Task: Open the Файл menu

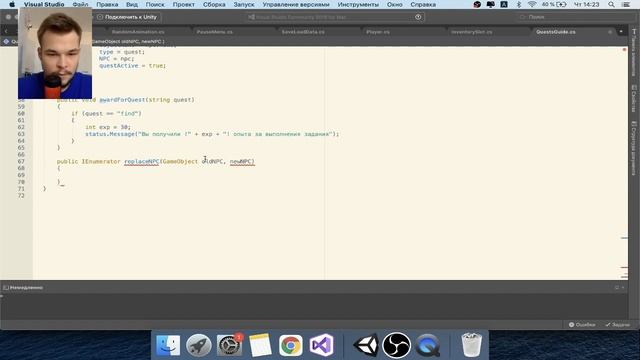Action: pyautogui.click(x=80, y=4)
